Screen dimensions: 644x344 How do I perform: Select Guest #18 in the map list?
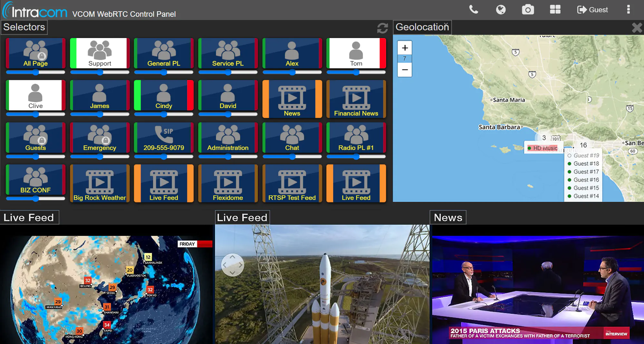click(583, 163)
